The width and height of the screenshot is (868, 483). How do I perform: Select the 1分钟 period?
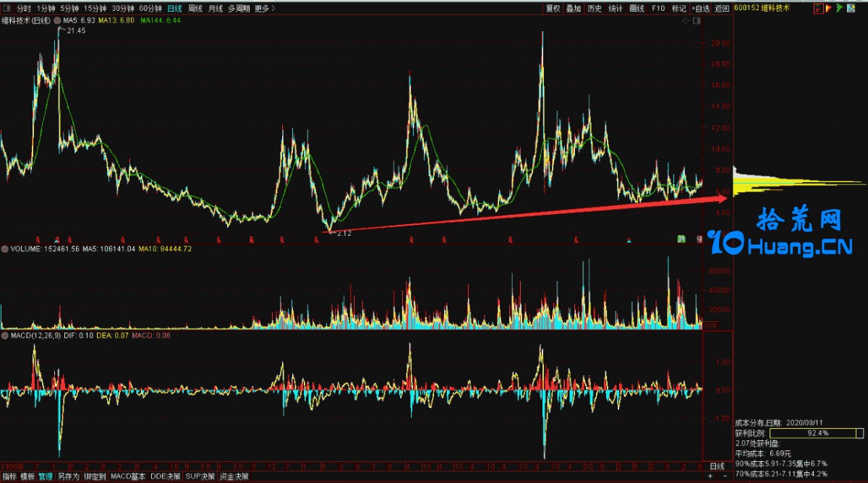[45, 9]
